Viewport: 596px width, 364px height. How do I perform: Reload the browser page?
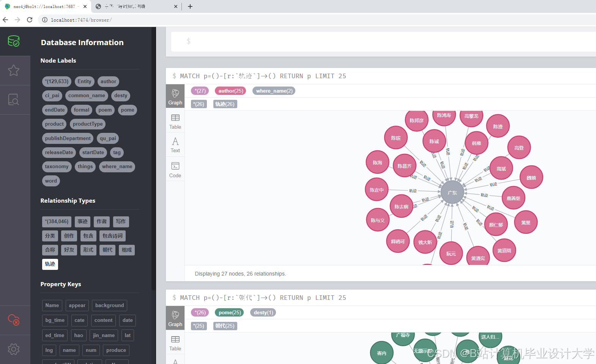[30, 20]
